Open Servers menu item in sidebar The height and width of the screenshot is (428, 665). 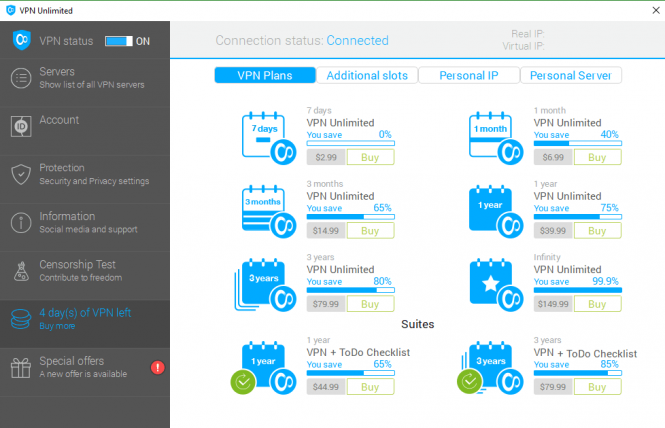tap(85, 82)
